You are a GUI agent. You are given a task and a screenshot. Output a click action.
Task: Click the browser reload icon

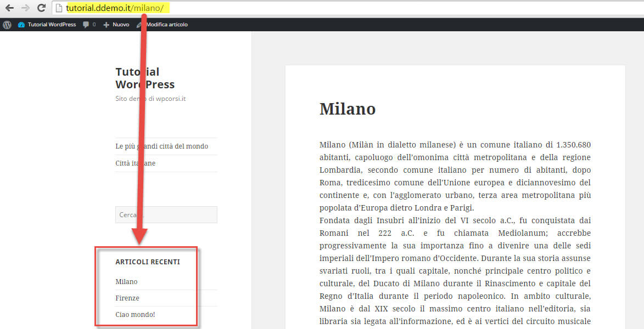pos(41,9)
